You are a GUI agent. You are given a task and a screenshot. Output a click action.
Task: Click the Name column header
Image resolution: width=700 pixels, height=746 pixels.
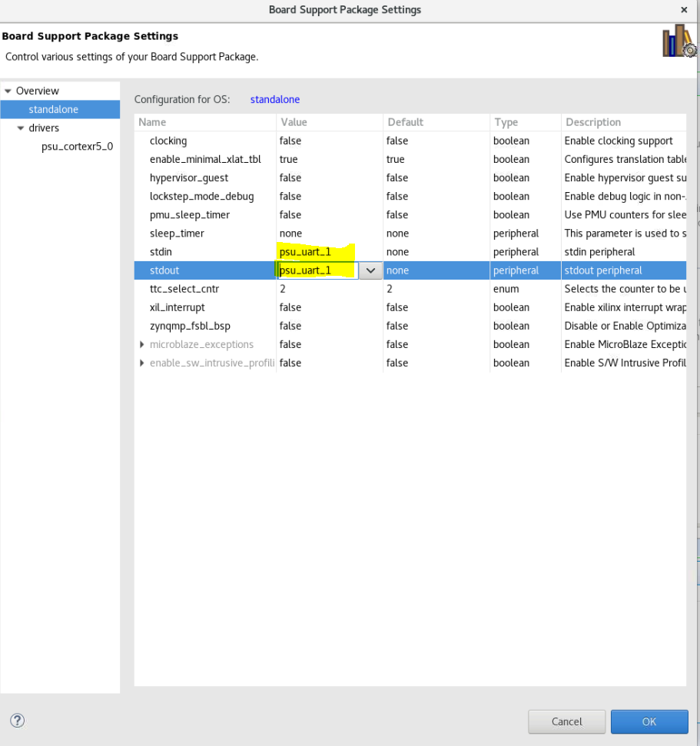pyautogui.click(x=152, y=122)
